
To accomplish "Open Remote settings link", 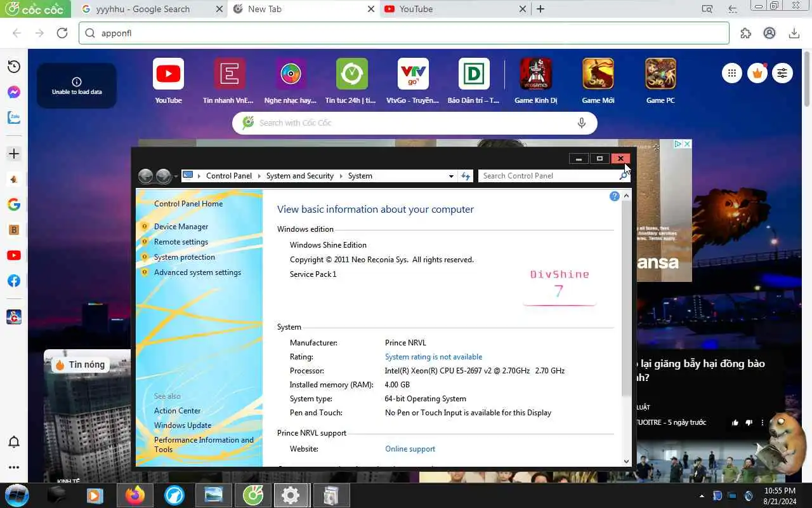I will click(x=181, y=242).
